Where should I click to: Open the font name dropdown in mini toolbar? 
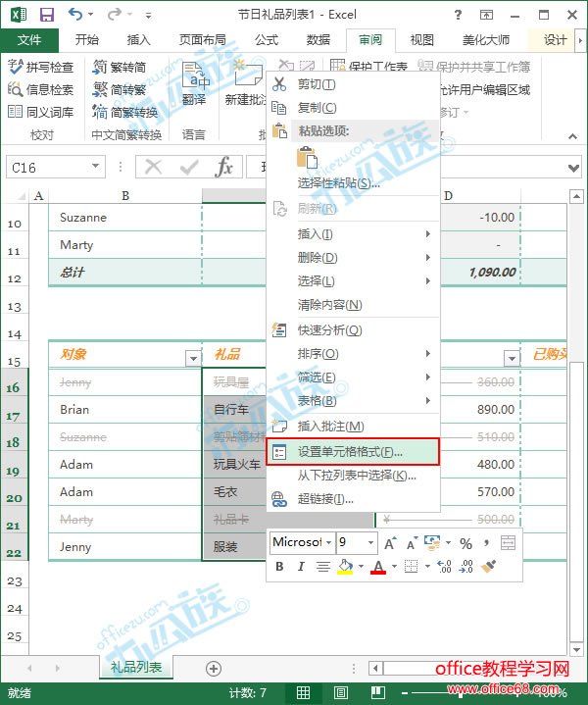pyautogui.click(x=328, y=542)
